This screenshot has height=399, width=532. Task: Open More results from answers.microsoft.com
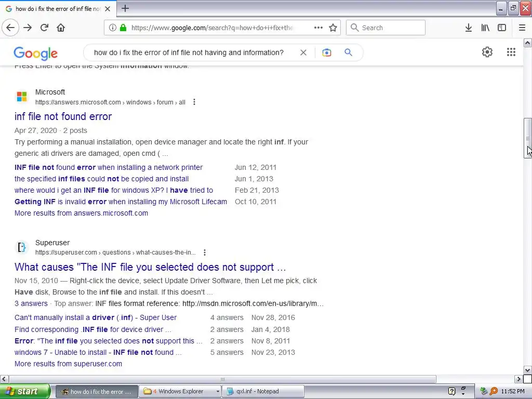click(81, 213)
